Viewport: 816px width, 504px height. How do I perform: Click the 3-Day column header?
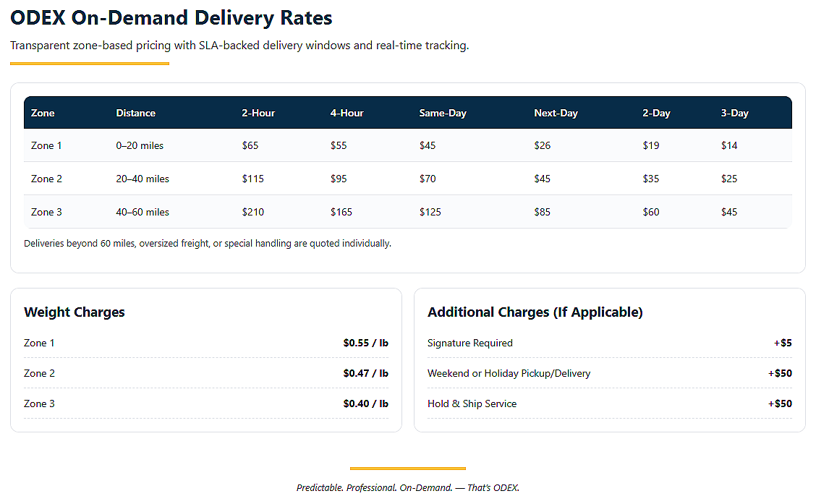pyautogui.click(x=734, y=113)
